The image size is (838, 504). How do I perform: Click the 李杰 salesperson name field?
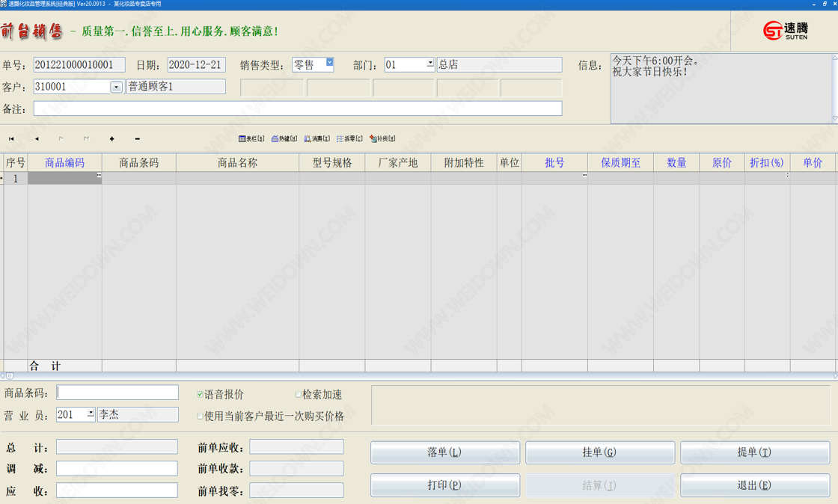point(138,414)
